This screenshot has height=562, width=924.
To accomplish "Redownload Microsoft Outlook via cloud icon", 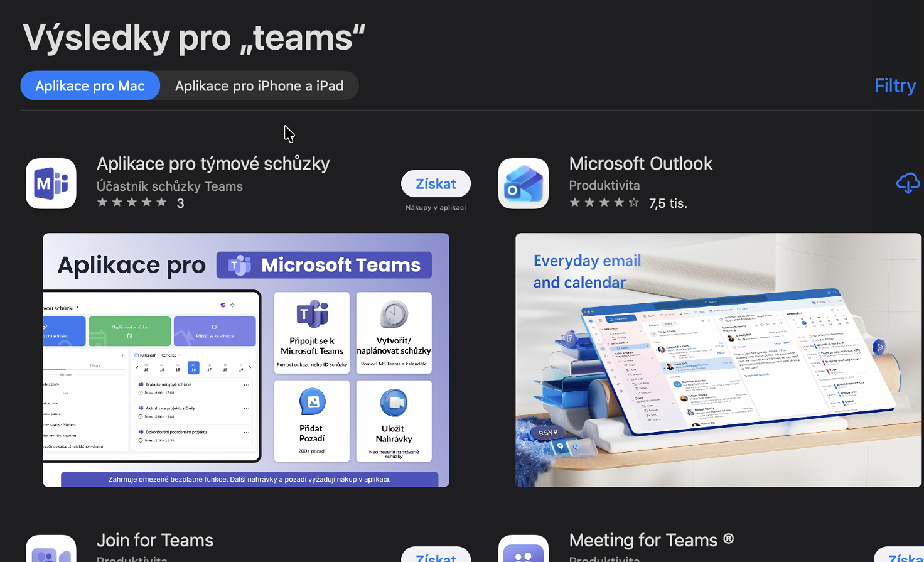I will tap(908, 183).
